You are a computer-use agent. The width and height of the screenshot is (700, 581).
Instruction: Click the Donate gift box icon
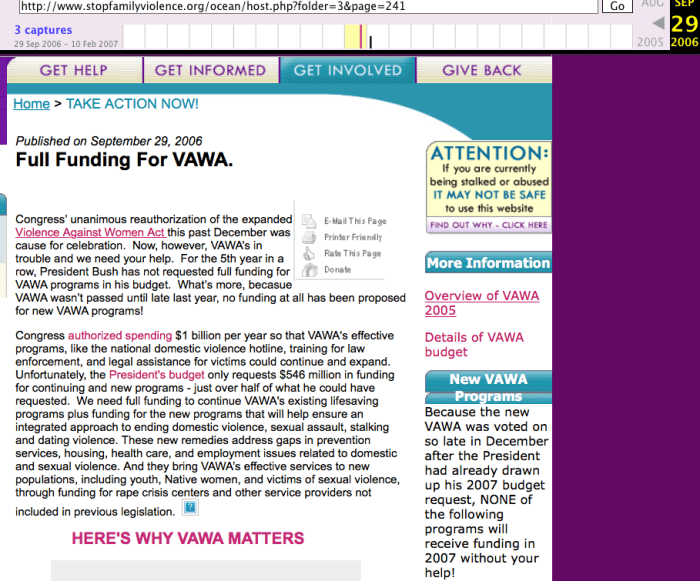(310, 270)
